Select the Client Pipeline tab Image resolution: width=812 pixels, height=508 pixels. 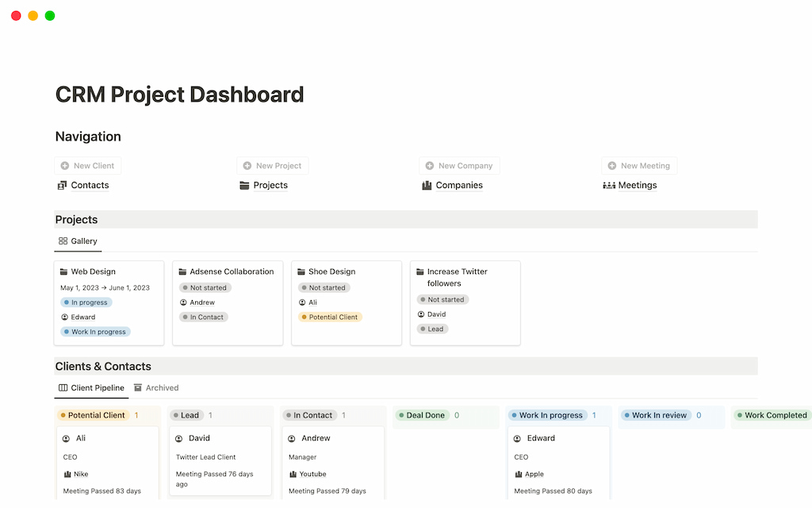97,387
